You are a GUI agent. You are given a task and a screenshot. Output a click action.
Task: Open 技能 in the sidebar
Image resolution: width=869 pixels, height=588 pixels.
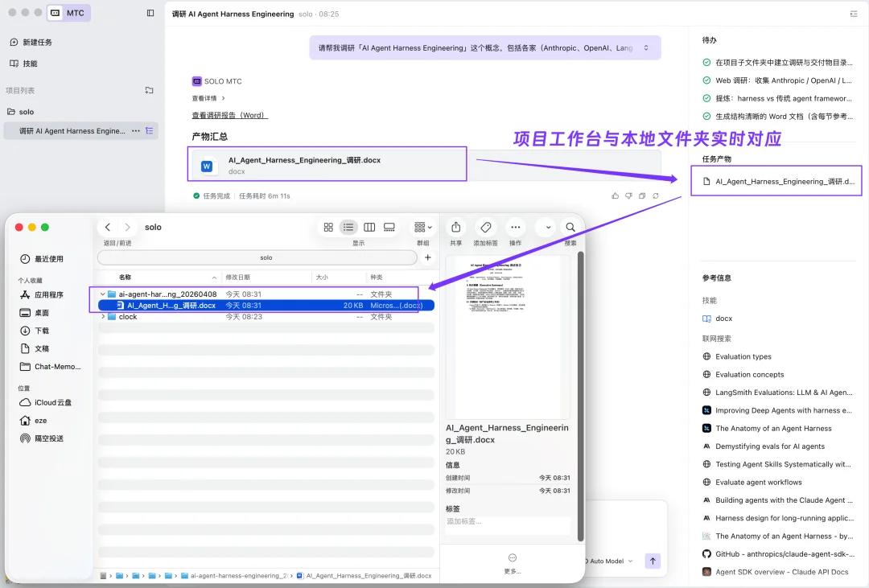point(30,64)
